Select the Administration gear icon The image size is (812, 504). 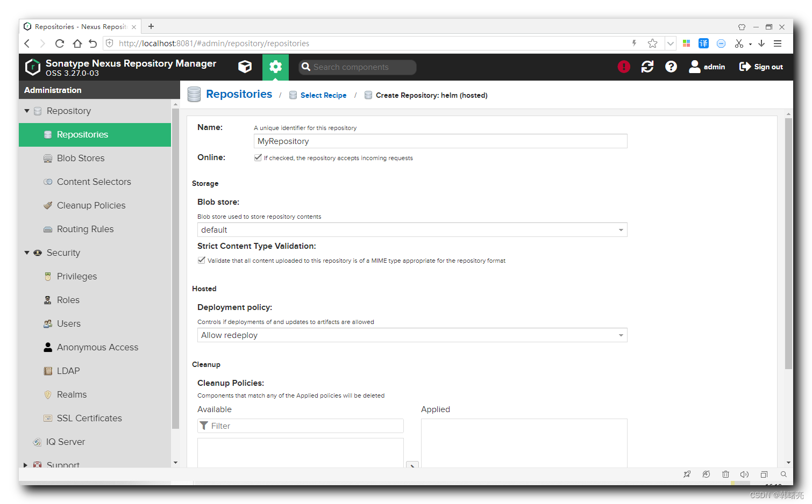click(275, 67)
